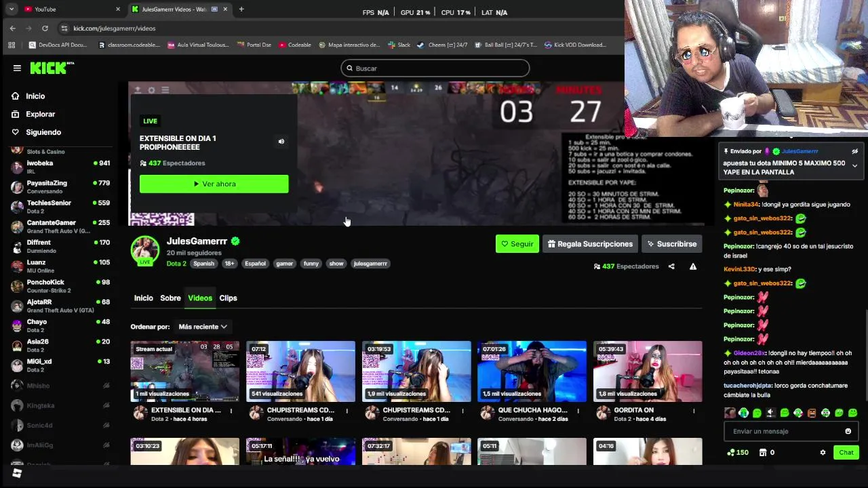Click the share icon beside Espectadores
This screenshot has height=488, width=868.
point(671,266)
